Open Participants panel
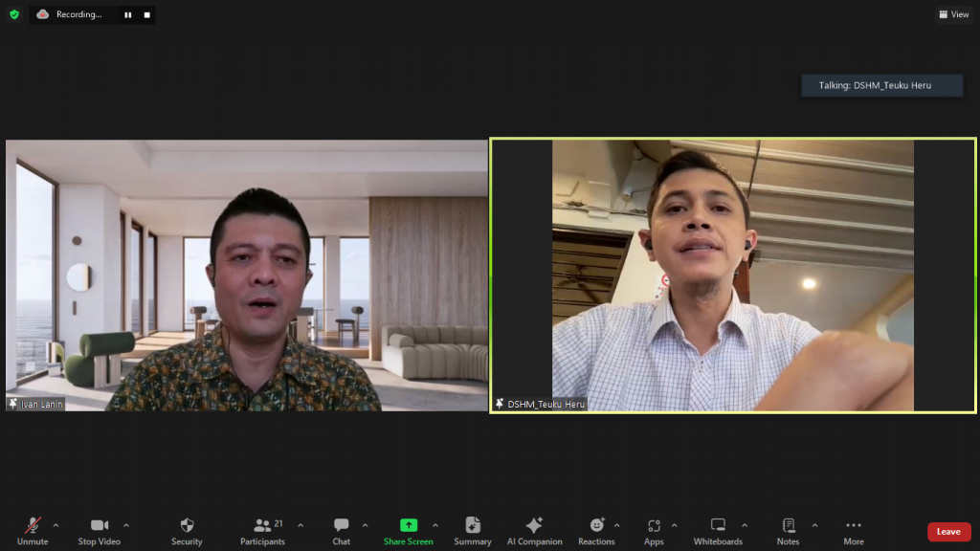980x551 pixels. coord(262,532)
